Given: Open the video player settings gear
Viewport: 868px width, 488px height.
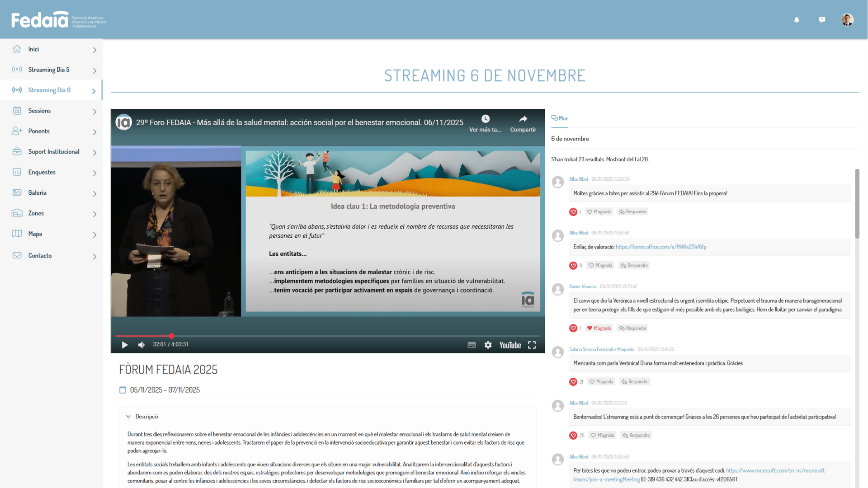Looking at the screenshot, I should pos(488,345).
